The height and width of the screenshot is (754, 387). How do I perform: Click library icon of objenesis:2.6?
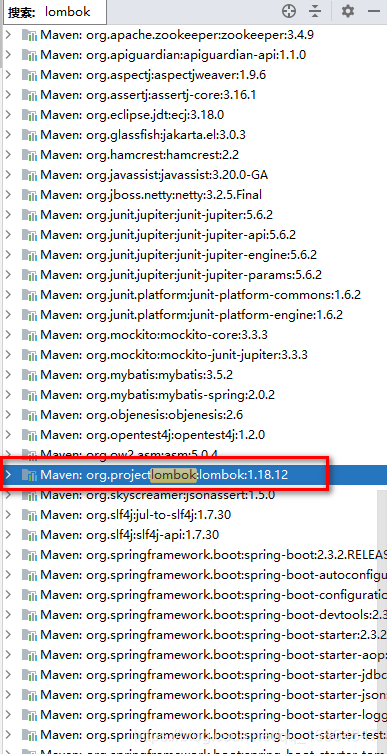[29, 415]
